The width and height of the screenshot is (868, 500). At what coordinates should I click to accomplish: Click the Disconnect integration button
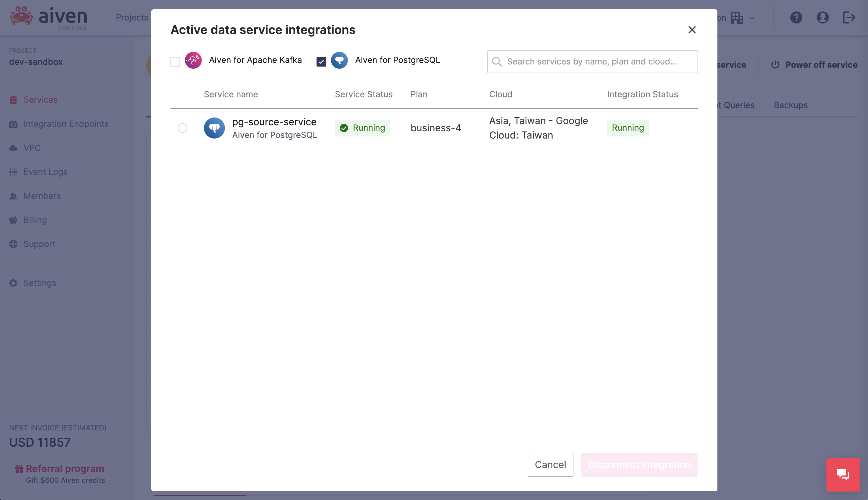[x=639, y=465]
